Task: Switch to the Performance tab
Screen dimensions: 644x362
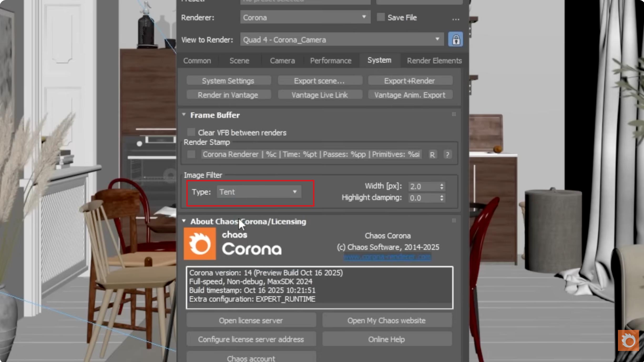Action: pyautogui.click(x=331, y=61)
